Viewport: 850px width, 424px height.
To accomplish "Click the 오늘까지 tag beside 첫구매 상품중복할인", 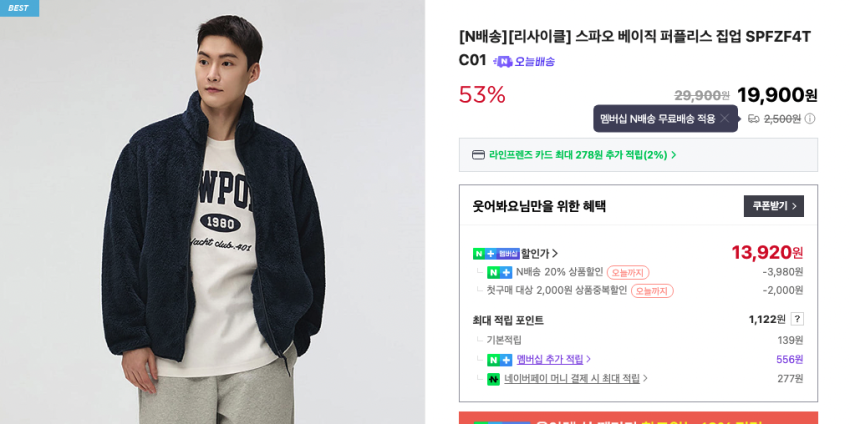I will click(x=652, y=291).
